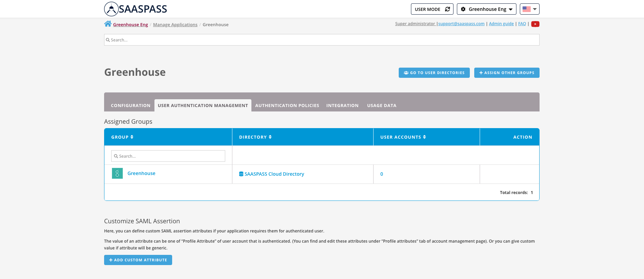Open Manage Applications breadcrumb link

[175, 24]
